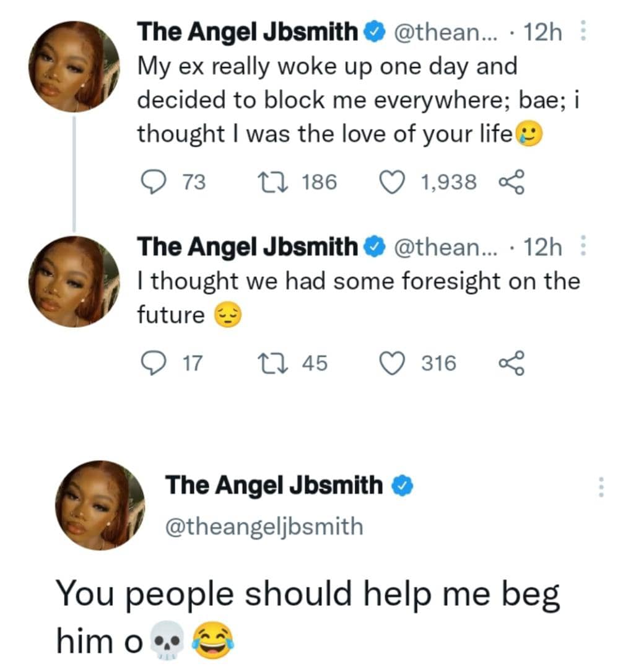Open the bottom tweet's profile picture

click(100, 505)
